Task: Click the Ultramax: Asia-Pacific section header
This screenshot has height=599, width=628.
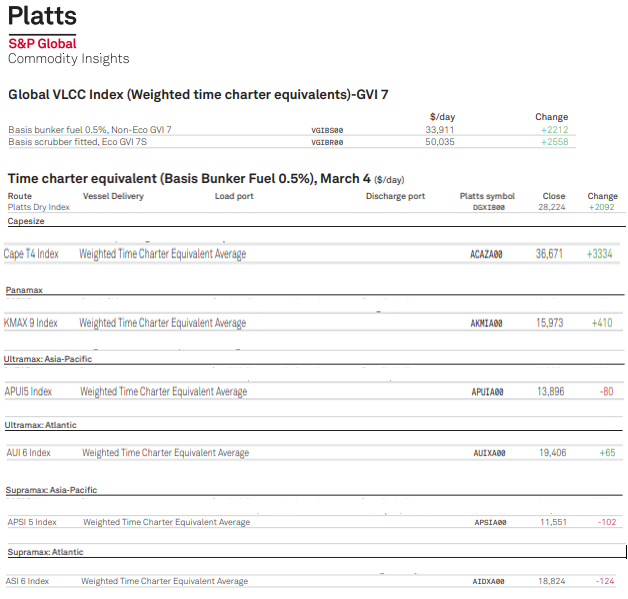Action: (x=48, y=359)
